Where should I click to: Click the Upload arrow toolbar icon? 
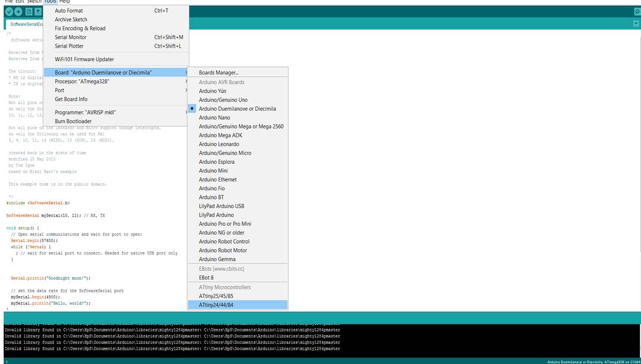(18, 12)
